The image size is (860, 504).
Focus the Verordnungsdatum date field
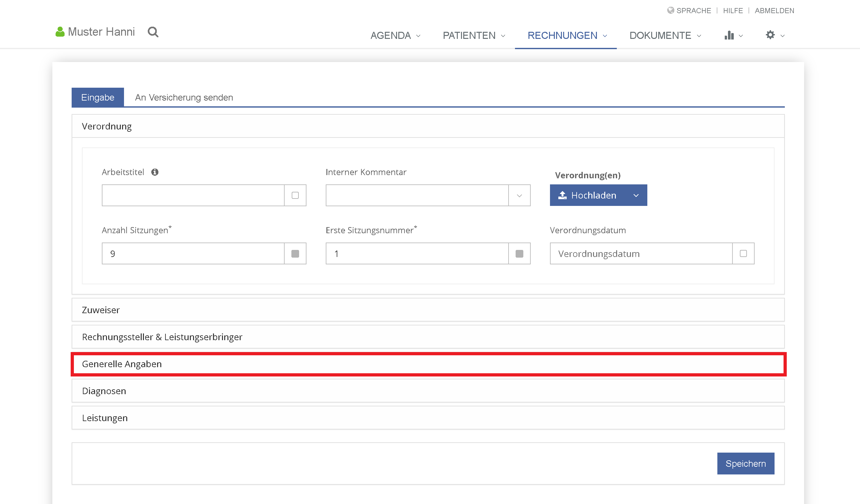(x=641, y=253)
